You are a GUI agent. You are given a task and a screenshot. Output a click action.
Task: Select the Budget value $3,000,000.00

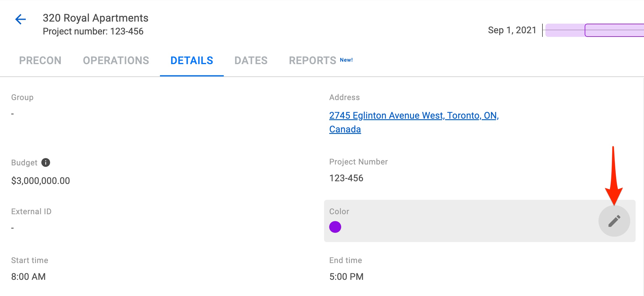(x=41, y=181)
